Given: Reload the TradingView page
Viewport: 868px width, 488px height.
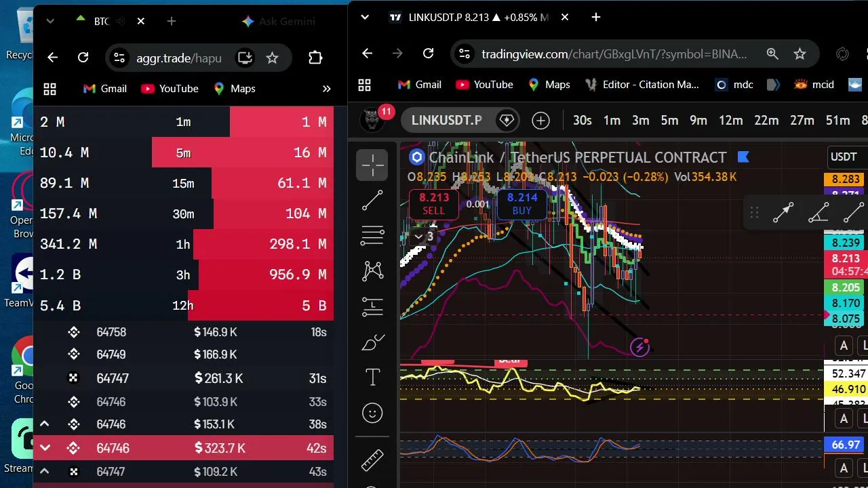Looking at the screenshot, I should (x=428, y=54).
